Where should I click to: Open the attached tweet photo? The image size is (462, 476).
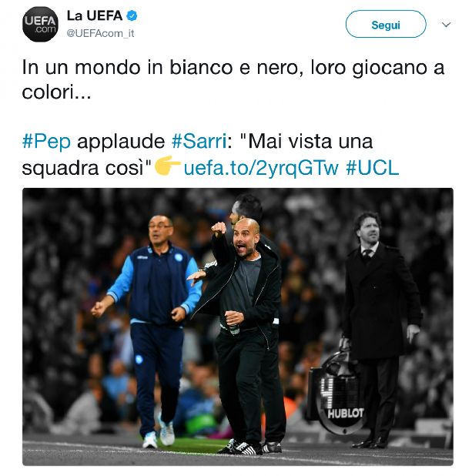coord(238,327)
